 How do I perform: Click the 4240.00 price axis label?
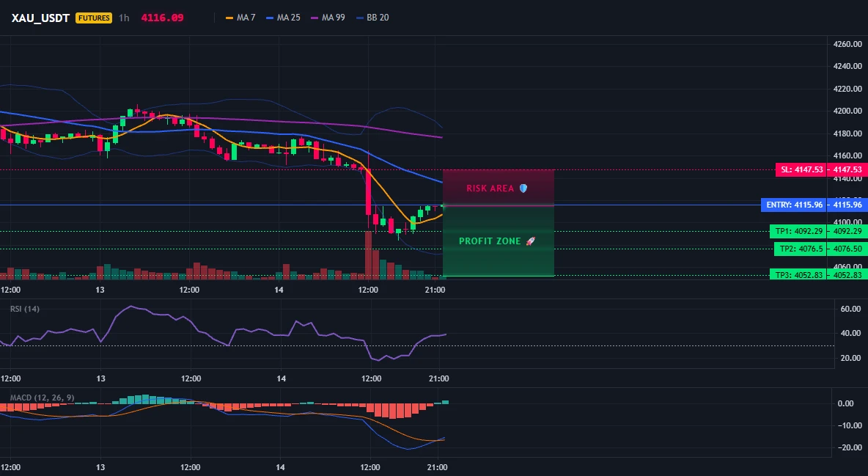click(847, 67)
